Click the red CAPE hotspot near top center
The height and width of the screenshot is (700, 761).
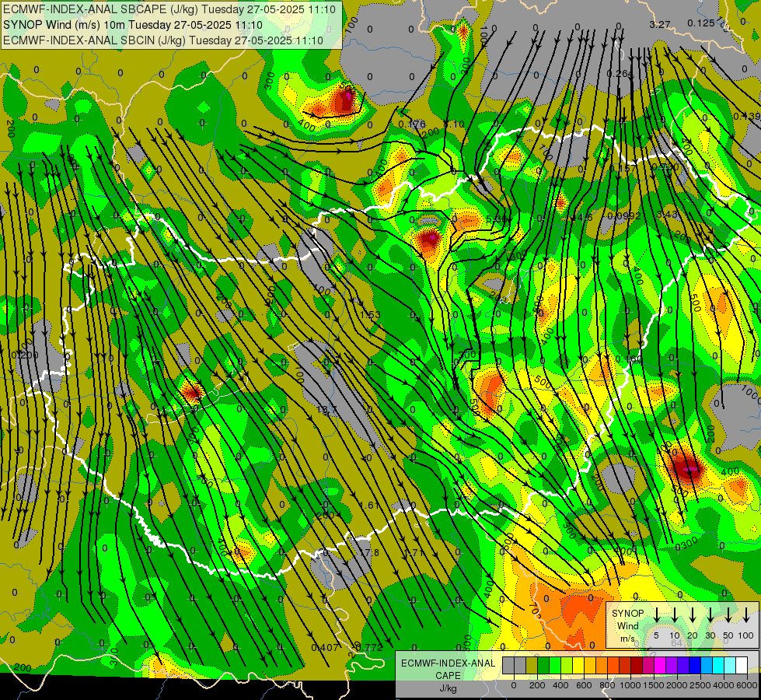(x=347, y=99)
